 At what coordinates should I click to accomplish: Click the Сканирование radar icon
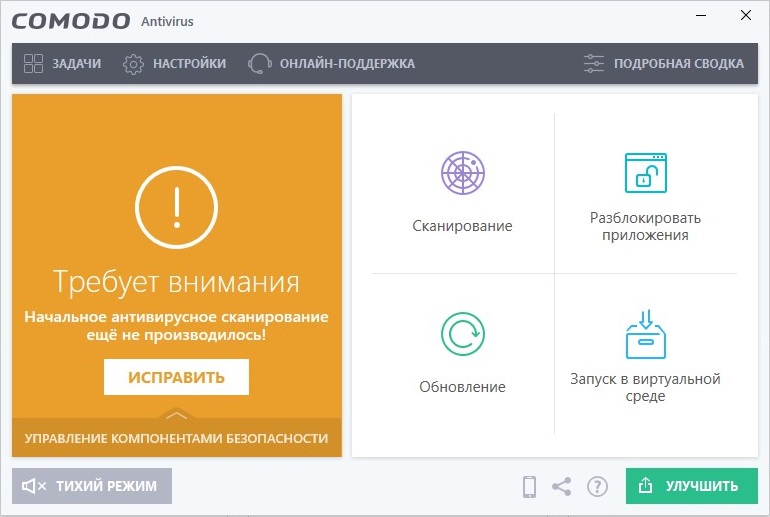click(462, 173)
